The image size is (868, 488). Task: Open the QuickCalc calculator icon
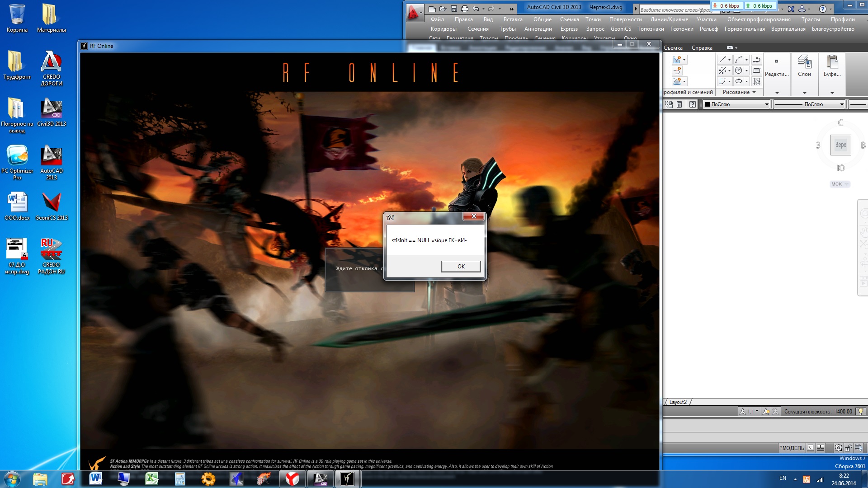pos(679,104)
